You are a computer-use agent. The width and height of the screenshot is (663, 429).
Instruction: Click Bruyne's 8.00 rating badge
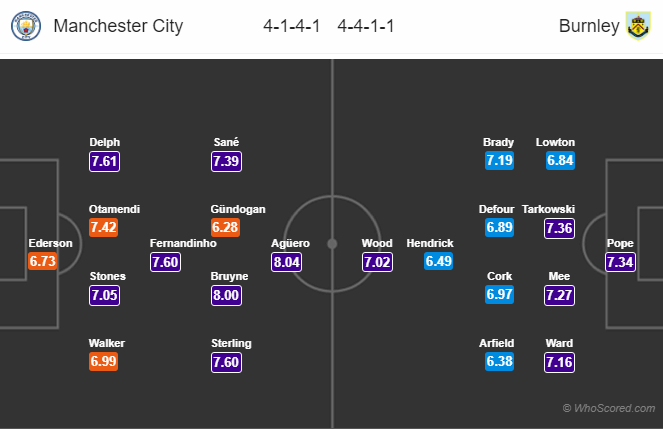point(226,296)
